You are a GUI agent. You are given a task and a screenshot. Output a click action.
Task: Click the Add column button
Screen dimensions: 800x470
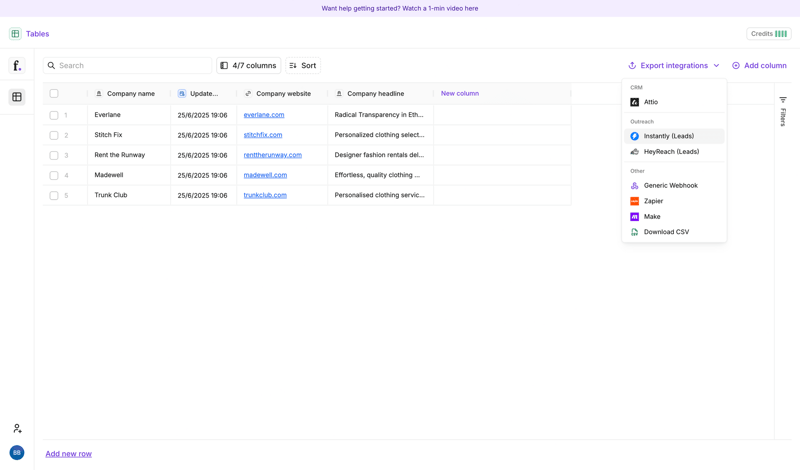[759, 65]
